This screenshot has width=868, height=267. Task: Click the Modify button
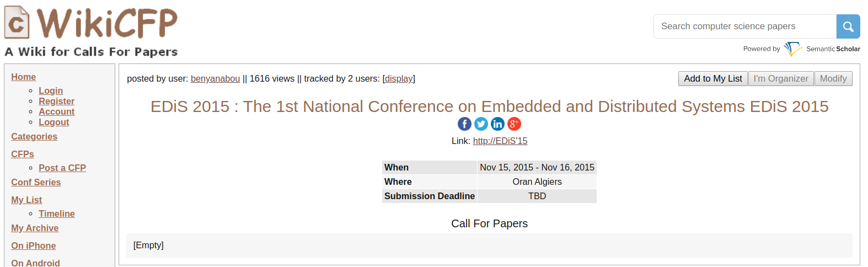point(833,79)
